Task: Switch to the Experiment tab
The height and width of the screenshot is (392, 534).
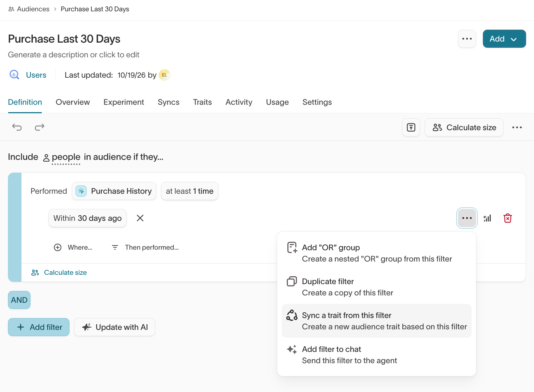Action: (124, 102)
